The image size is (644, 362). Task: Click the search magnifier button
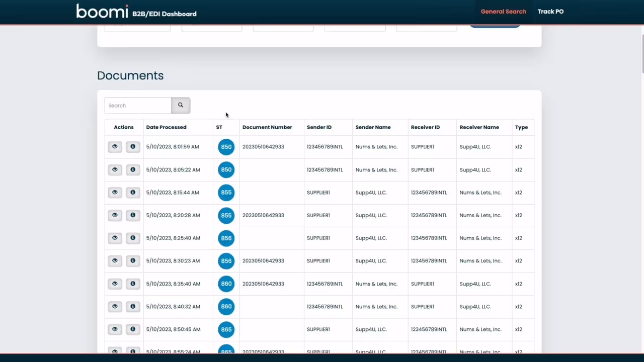(181, 106)
